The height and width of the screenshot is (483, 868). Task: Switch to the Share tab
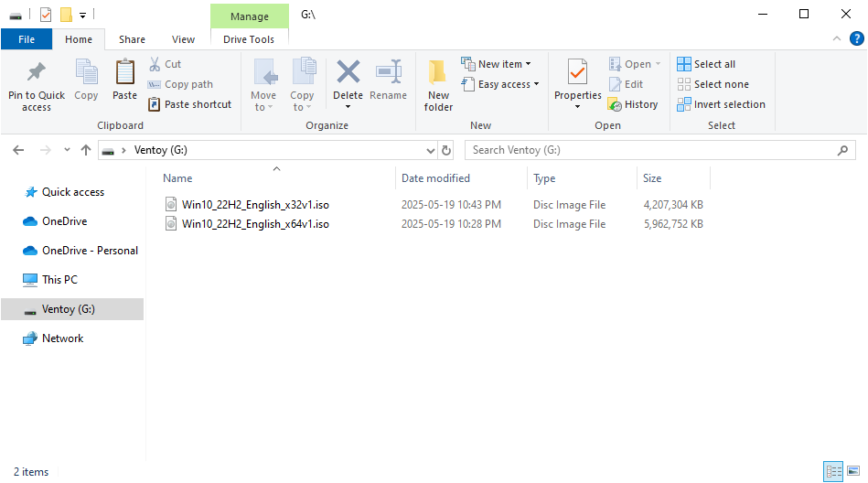(x=132, y=39)
